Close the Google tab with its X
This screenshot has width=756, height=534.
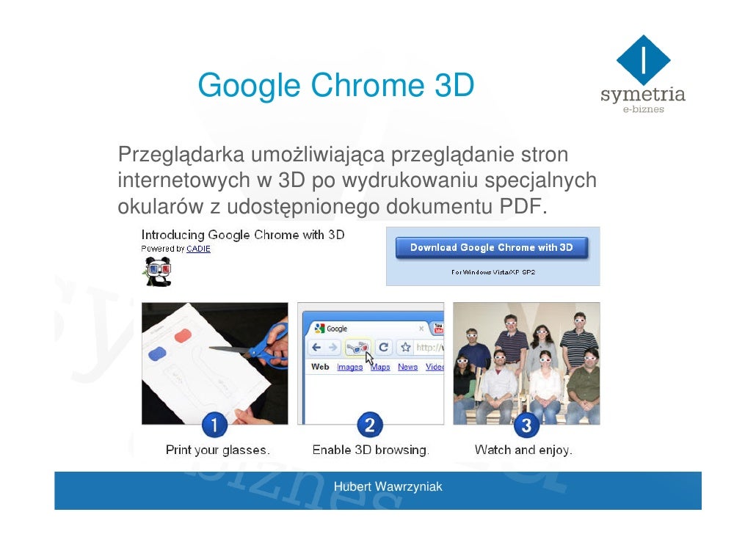point(421,329)
